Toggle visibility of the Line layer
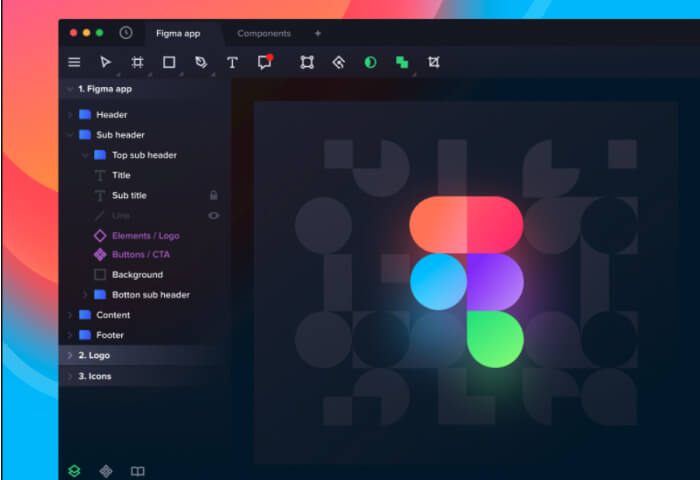700x480 pixels. [213, 215]
